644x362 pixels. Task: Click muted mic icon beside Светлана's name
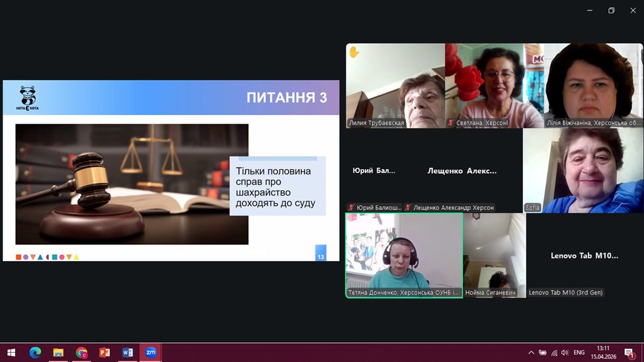pos(451,123)
